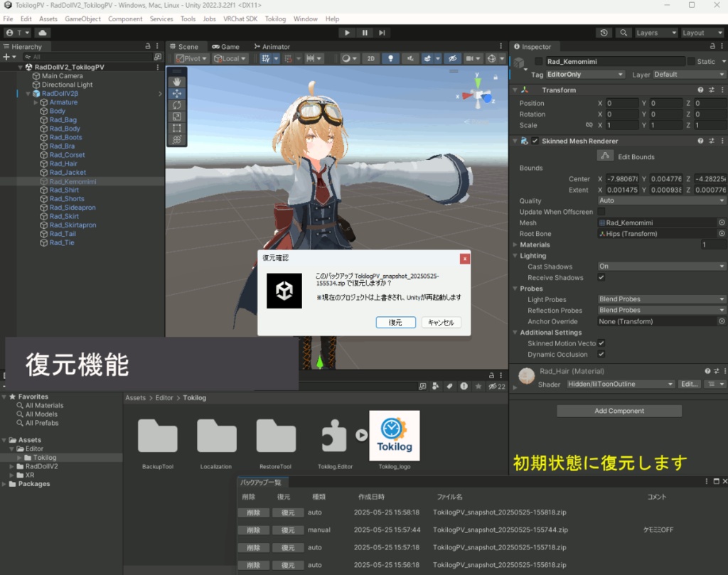Screen dimensions: 728x575
Task: Change the Quality dropdown from Auto
Action: click(x=661, y=200)
